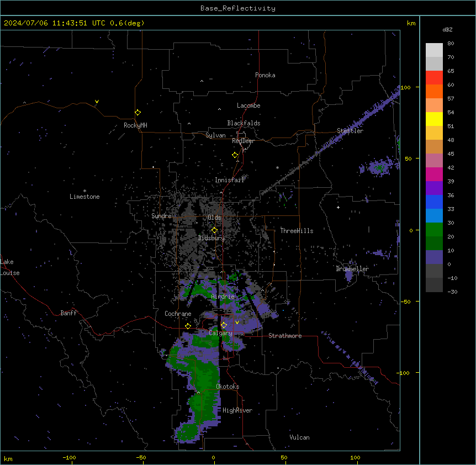This screenshot has width=476, height=465.
Task: Click the violet legend swatch between 39 and 36
Action: point(434,188)
